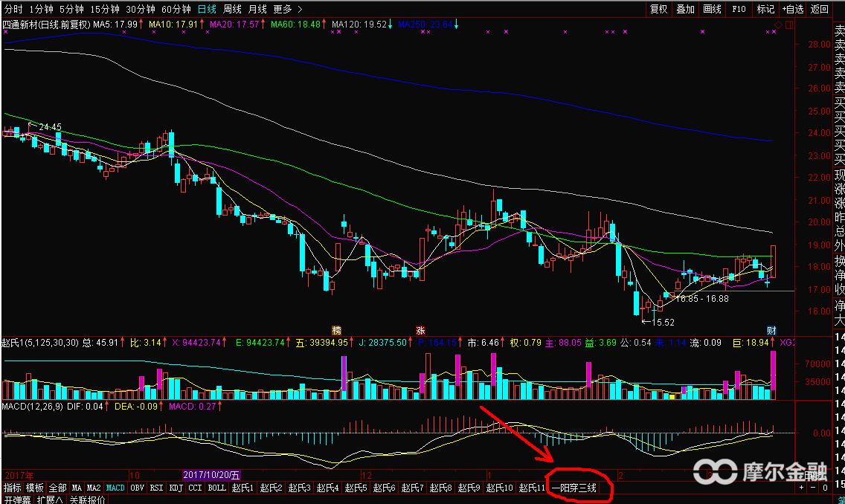The height and width of the screenshot is (504, 845).
Task: Zoom in using the + button at bottom right
Action: coord(802,488)
